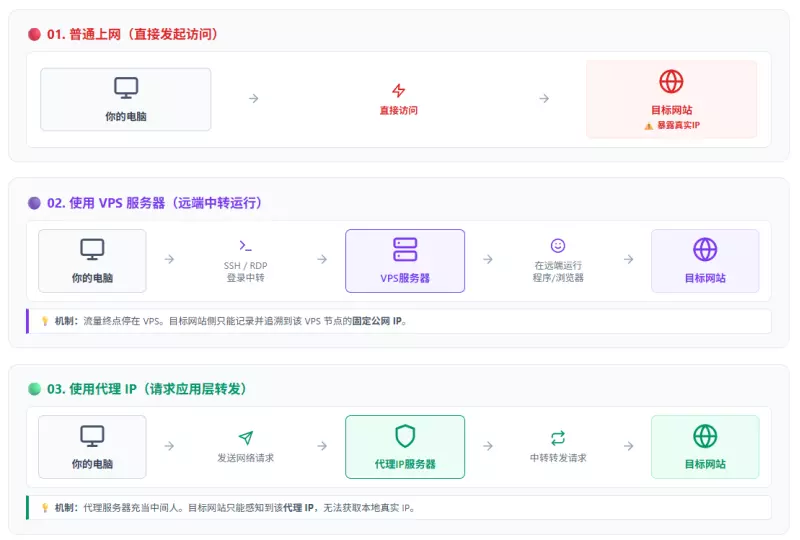This screenshot has height=540, width=800.
Task: Select the 你的电脑 card in section 01
Action: (x=126, y=100)
